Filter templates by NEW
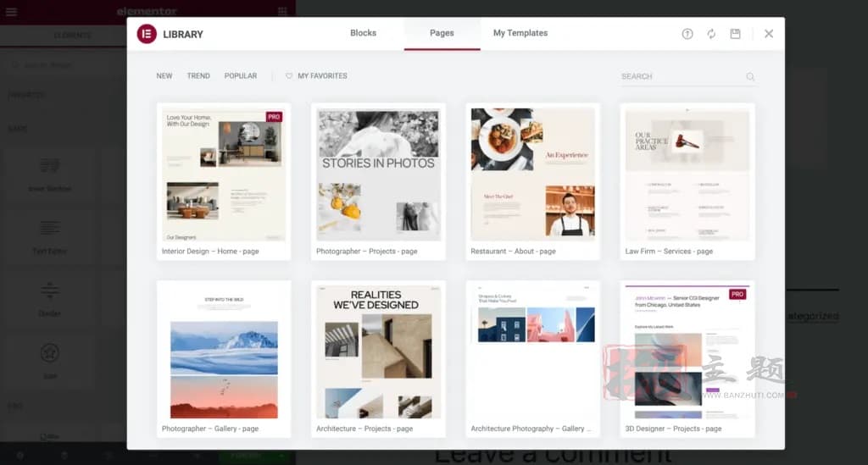868x465 pixels. click(164, 75)
